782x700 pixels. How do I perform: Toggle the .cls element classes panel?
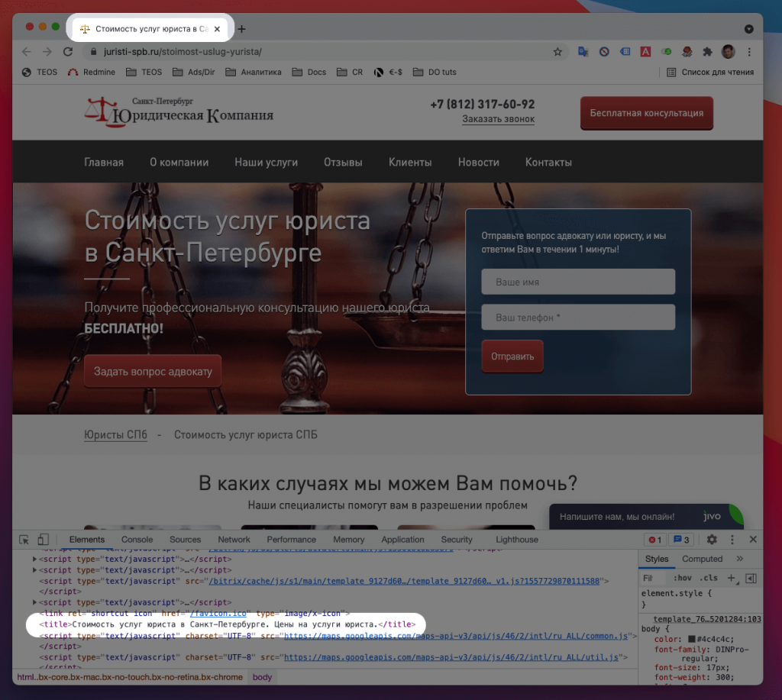(x=708, y=579)
